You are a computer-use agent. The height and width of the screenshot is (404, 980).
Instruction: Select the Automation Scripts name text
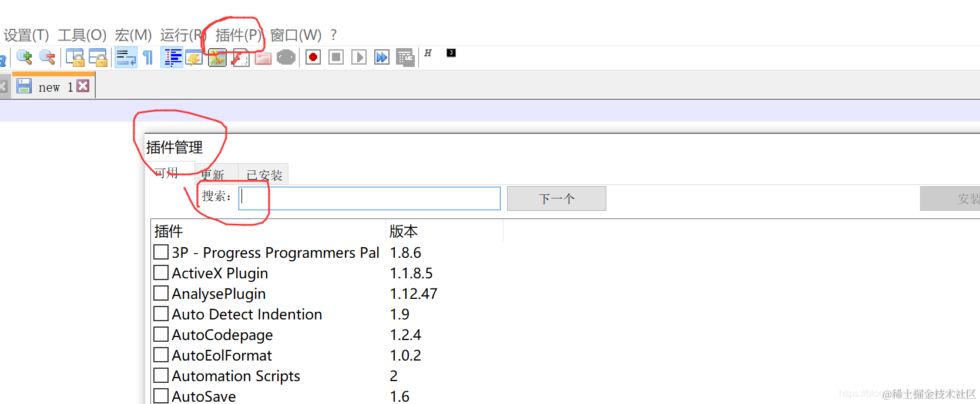tap(236, 376)
